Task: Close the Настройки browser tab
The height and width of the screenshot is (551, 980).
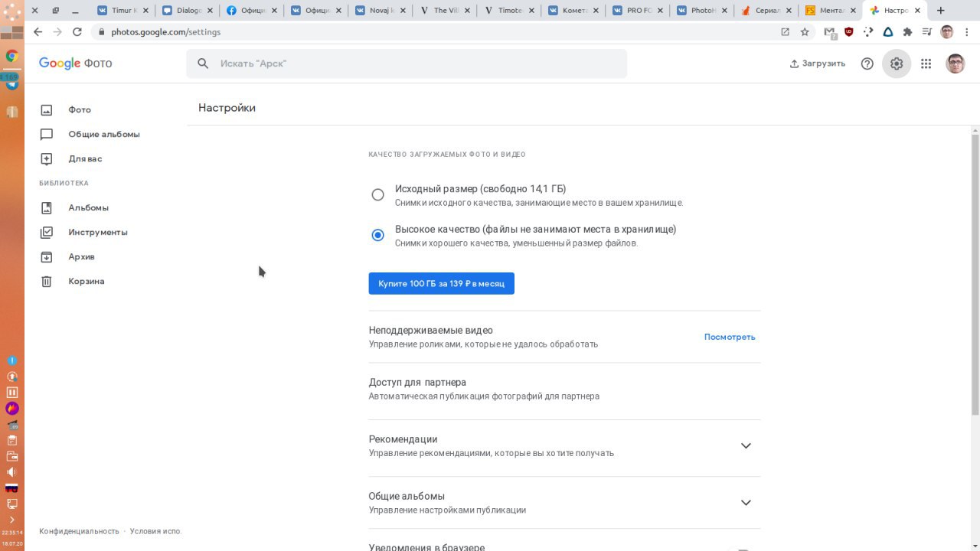Action: click(917, 11)
